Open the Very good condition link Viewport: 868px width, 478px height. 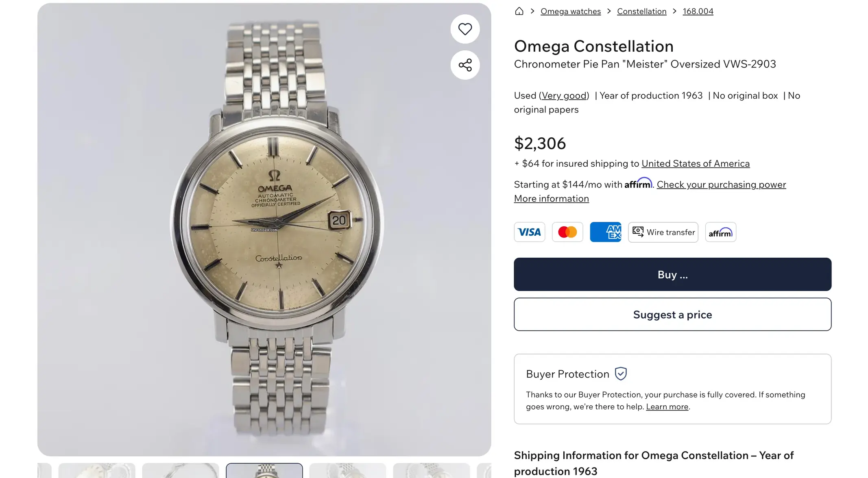[564, 96]
